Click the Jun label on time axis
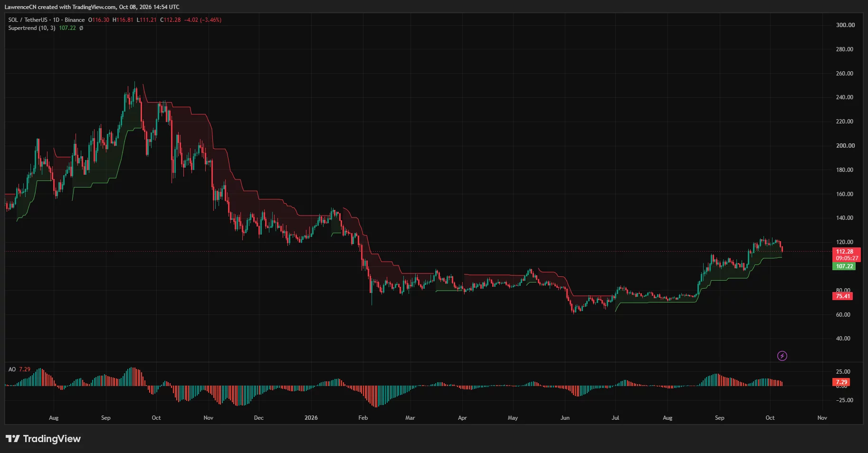Viewport: 868px width, 453px height. [x=565, y=418]
